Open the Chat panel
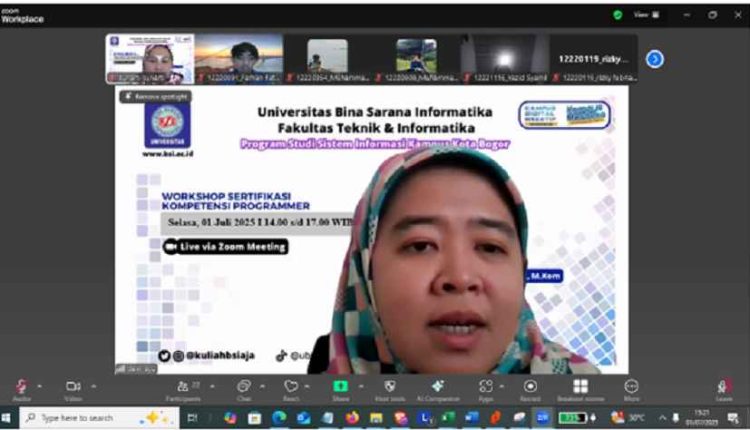750x430 pixels. (244, 390)
